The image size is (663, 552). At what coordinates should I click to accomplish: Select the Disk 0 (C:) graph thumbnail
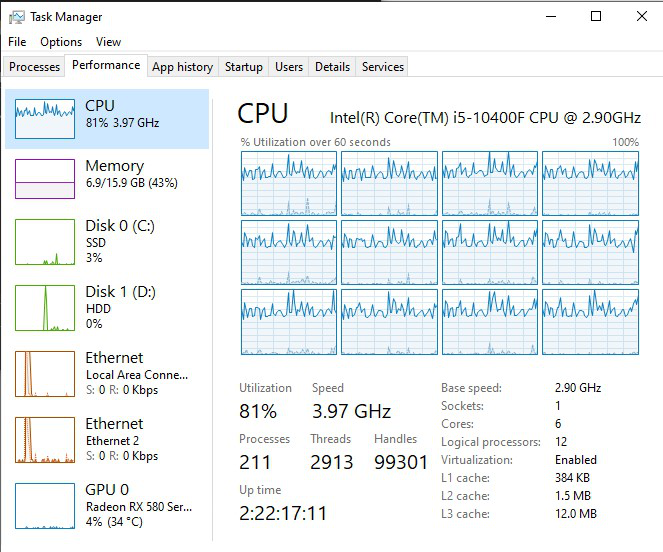pyautogui.click(x=45, y=243)
